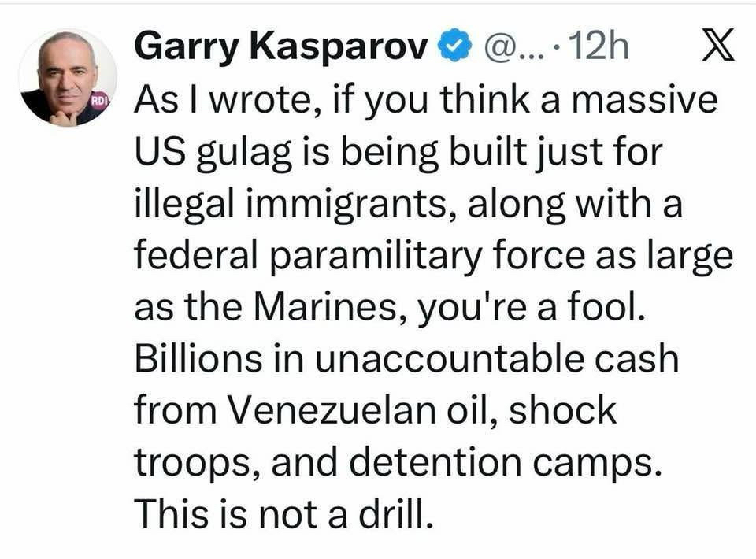Click the line 'federal paramilitary force as large'
The width and height of the screenshot is (756, 559).
[x=433, y=257]
